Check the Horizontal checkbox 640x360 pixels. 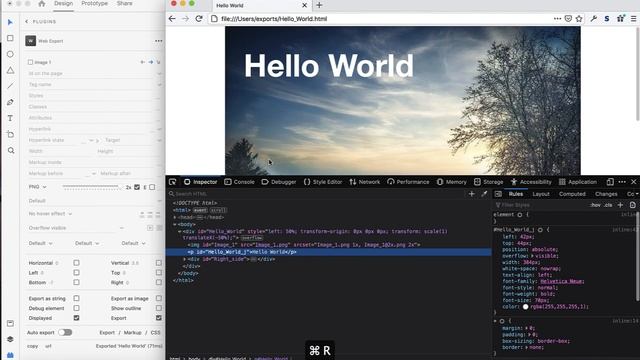76,263
